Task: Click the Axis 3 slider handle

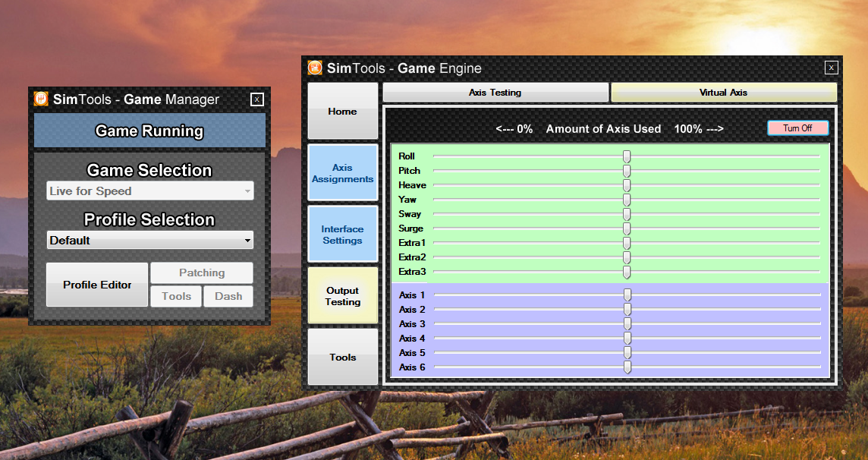Action: click(x=627, y=324)
